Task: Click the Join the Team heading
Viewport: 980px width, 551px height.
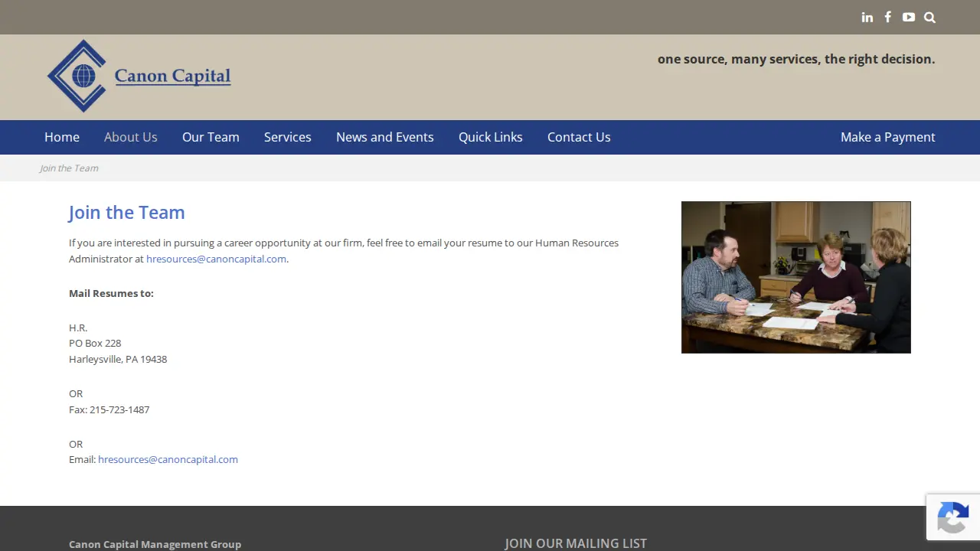Action: 126,213
